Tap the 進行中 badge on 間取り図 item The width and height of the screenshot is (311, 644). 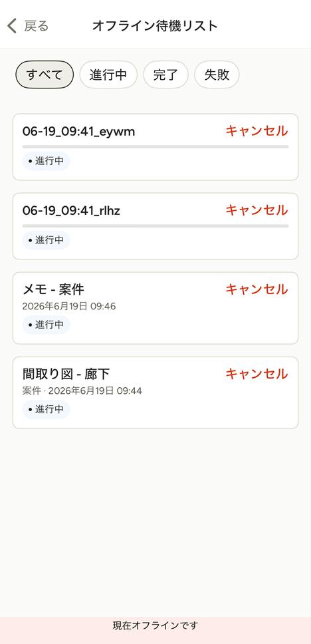click(x=47, y=409)
